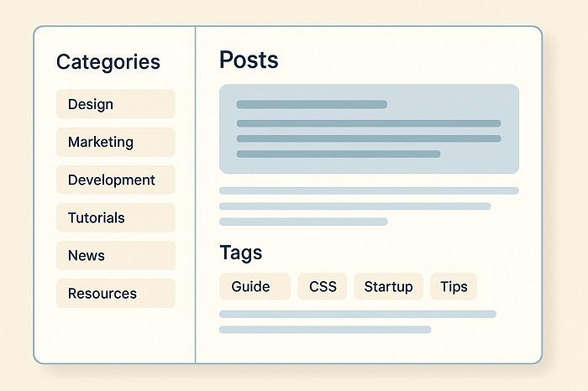This screenshot has height=391, width=588.
Task: Click the Categories heading
Action: click(x=108, y=62)
